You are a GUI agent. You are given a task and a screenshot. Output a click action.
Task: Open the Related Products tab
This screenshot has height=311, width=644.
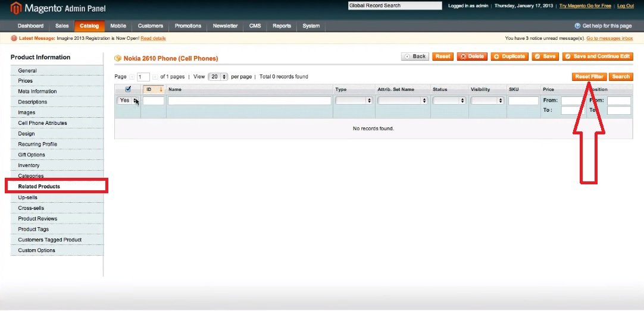click(57, 187)
